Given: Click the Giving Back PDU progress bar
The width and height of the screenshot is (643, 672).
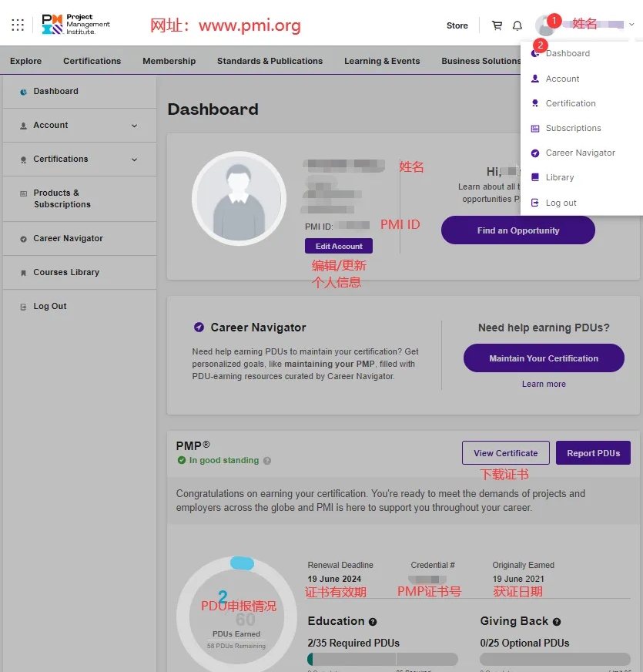Looking at the screenshot, I should click(x=555, y=659).
